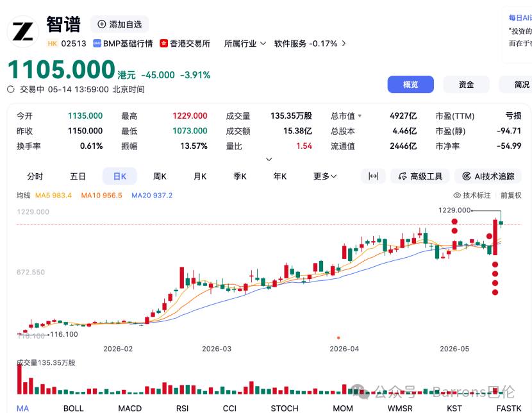Open the 更多 periods dropdown
The height and width of the screenshot is (413, 532).
tap(325, 176)
